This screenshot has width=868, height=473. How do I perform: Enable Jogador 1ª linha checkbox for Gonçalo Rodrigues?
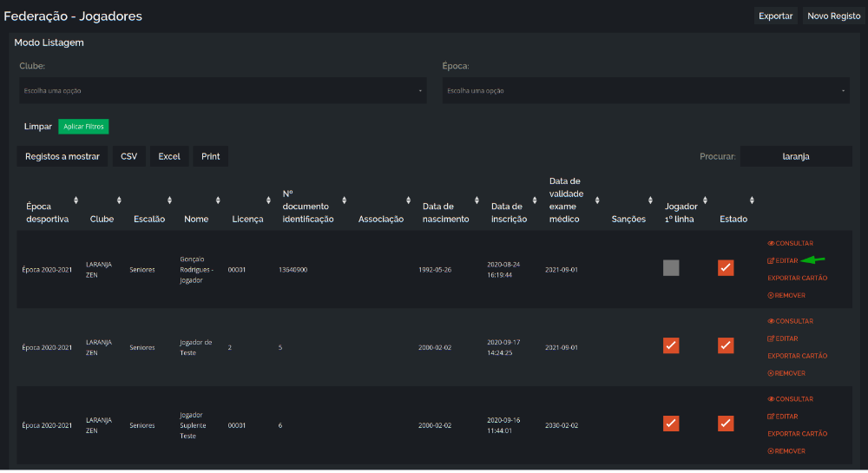671,268
